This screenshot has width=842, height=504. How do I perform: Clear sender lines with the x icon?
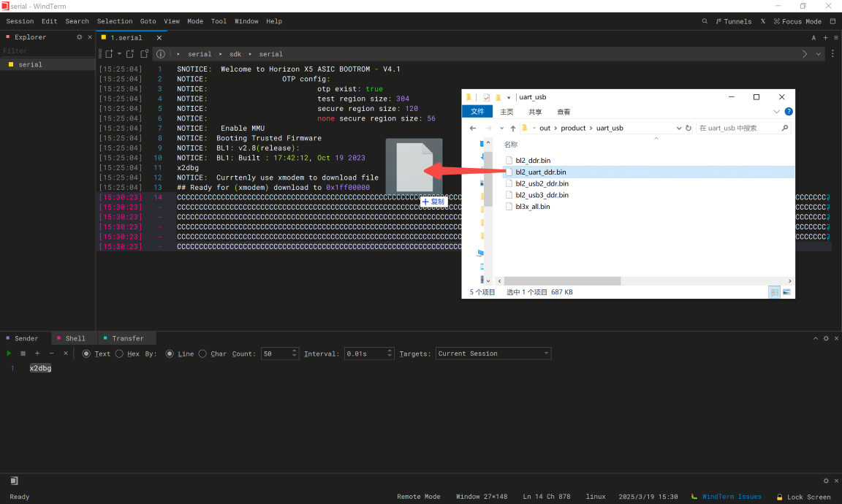pyautogui.click(x=66, y=354)
